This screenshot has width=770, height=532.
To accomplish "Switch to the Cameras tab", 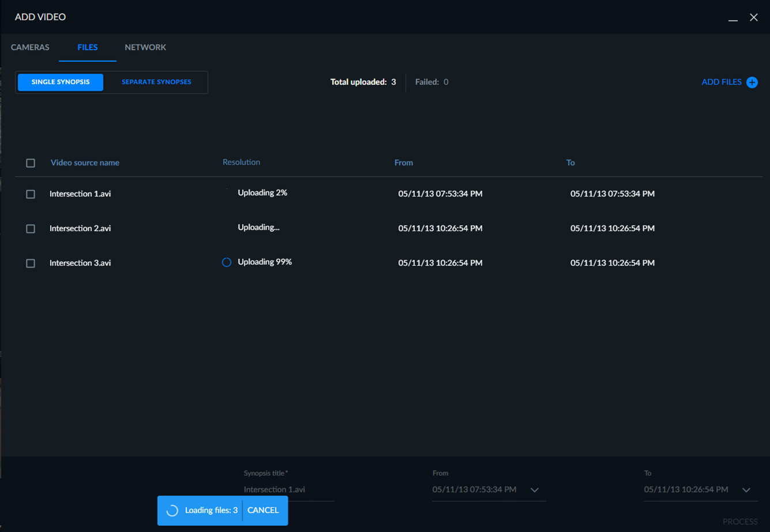I will tap(30, 47).
